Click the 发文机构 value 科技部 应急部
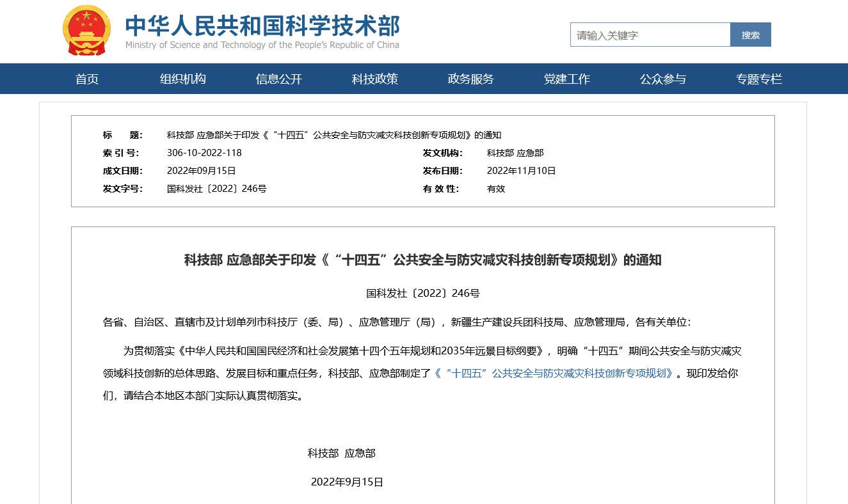This screenshot has height=504, width=848. [515, 153]
